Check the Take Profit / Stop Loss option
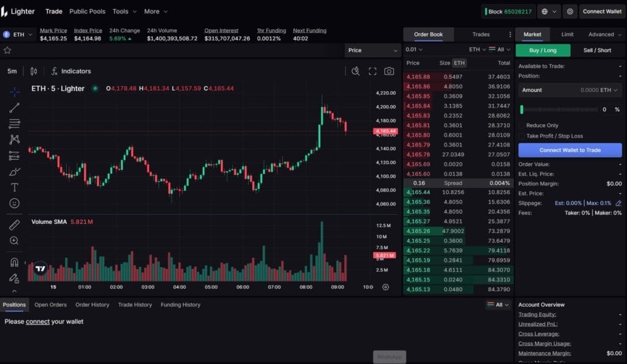Image resolution: width=627 pixels, height=364 pixels. tap(522, 136)
